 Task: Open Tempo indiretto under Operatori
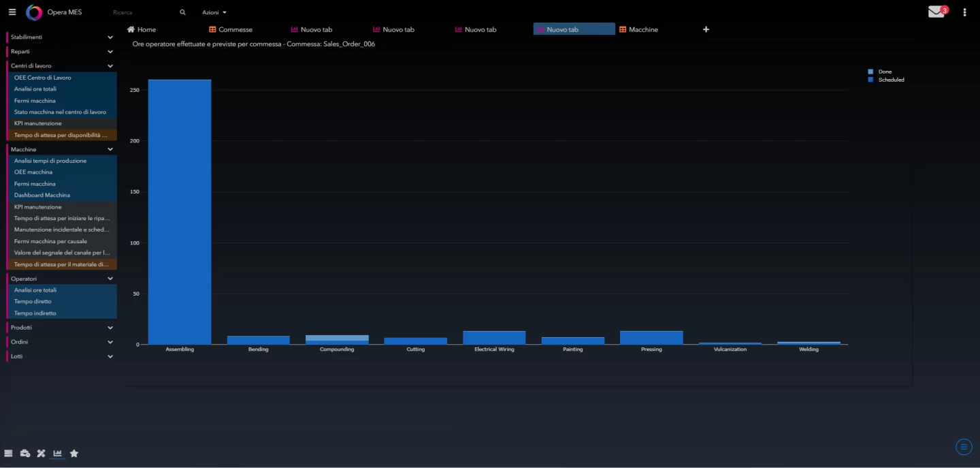click(35, 313)
